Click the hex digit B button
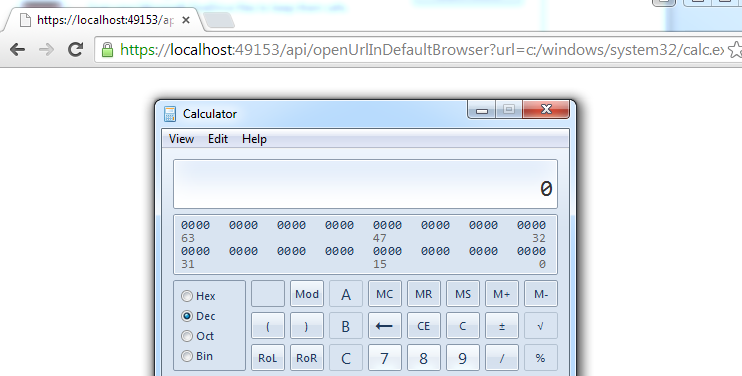 point(346,326)
